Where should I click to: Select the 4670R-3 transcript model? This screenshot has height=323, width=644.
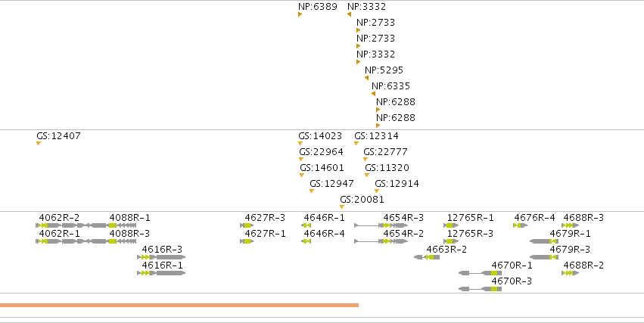480,289
